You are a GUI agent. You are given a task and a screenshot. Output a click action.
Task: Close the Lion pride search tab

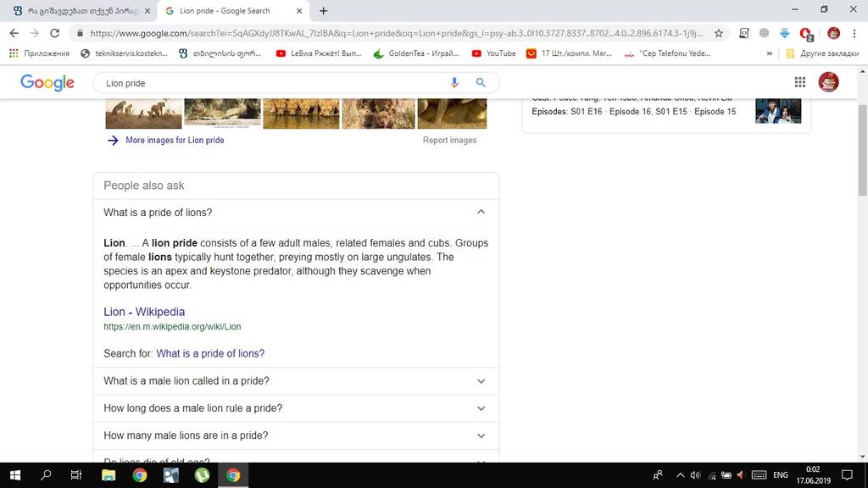(x=299, y=10)
